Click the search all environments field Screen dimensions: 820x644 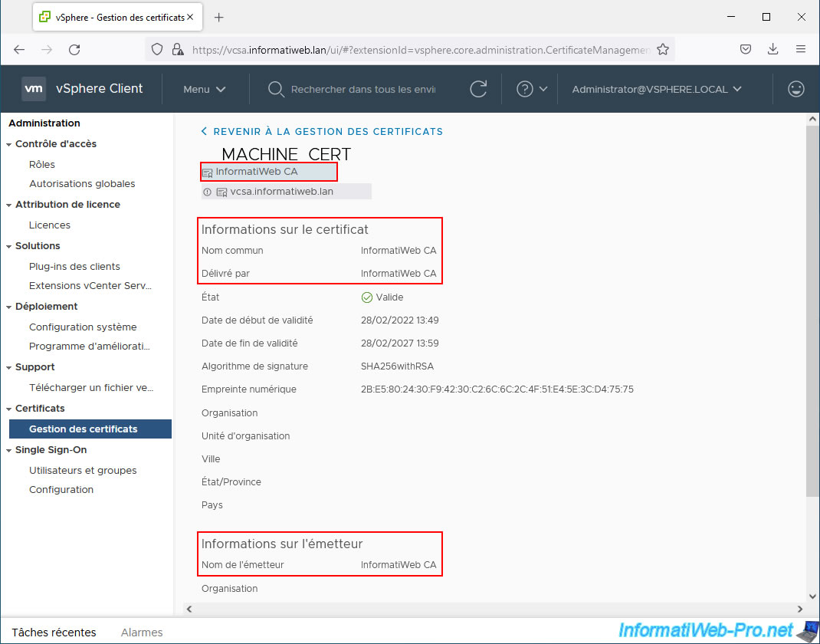click(x=362, y=89)
